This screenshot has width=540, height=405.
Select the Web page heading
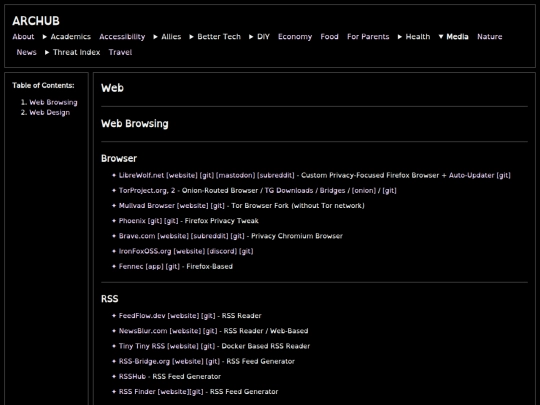pos(112,88)
